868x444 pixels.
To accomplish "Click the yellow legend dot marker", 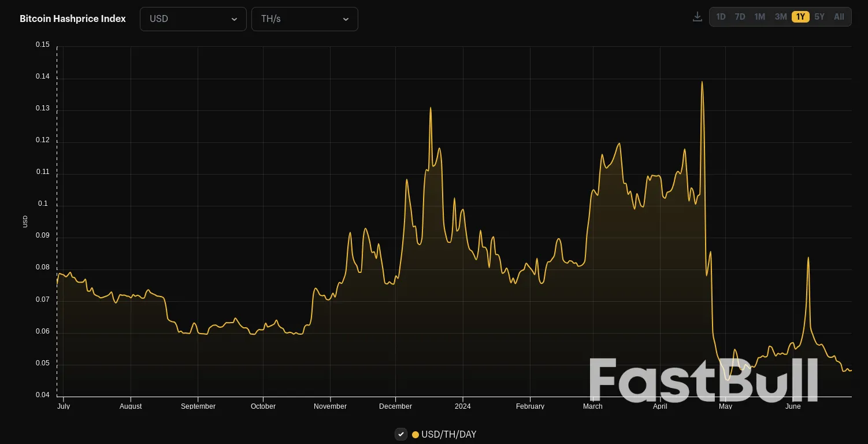I will pos(415,434).
